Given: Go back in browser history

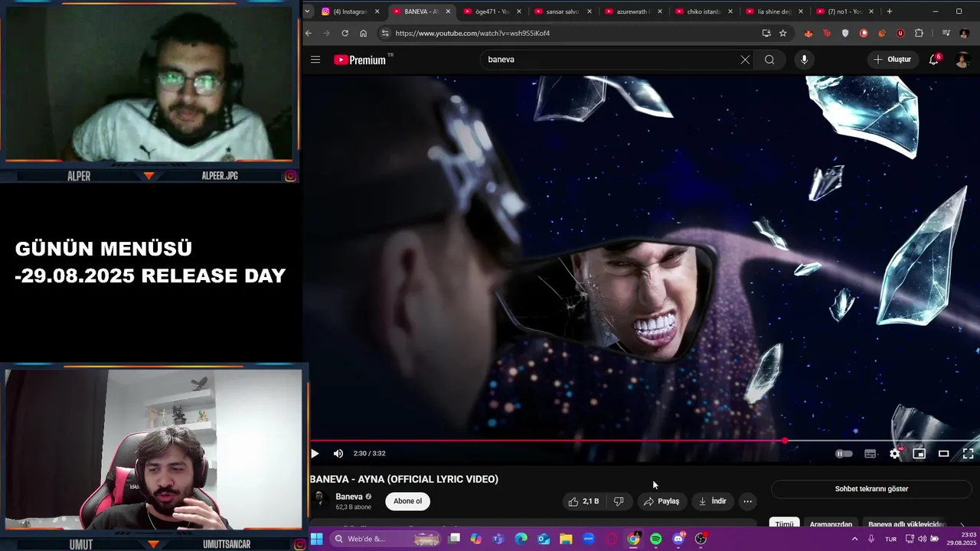Looking at the screenshot, I should (x=309, y=33).
